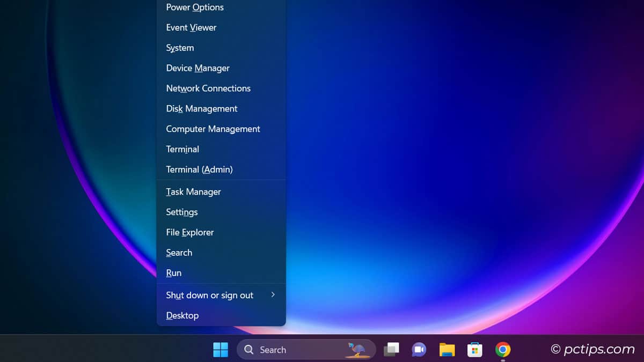This screenshot has height=362, width=644.
Task: Open the Start menu
Action: coord(220,349)
